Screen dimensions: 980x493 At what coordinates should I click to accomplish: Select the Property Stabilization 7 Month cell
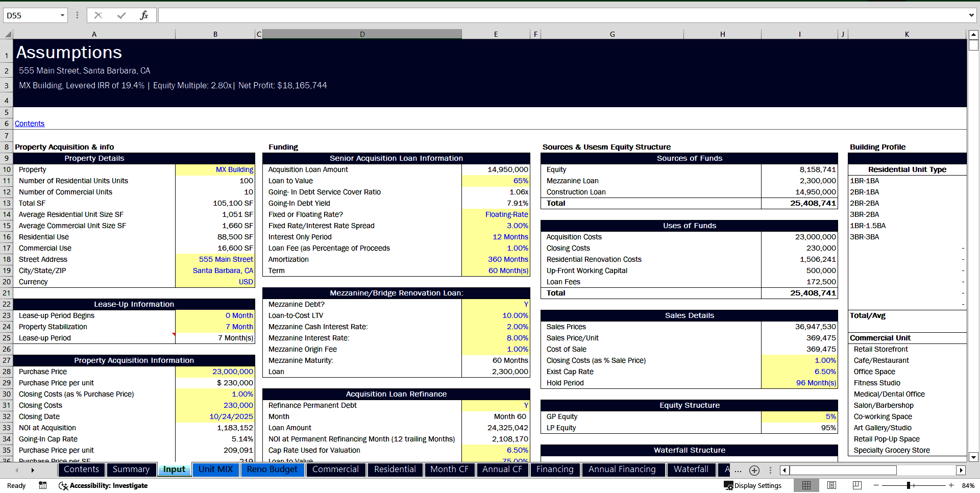pos(215,327)
